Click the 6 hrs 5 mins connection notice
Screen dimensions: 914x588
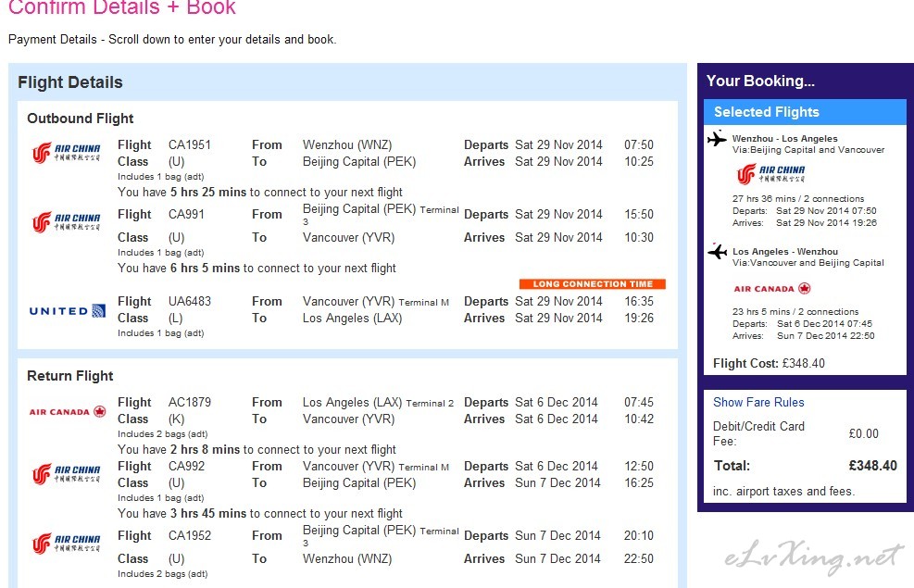pyautogui.click(x=257, y=268)
